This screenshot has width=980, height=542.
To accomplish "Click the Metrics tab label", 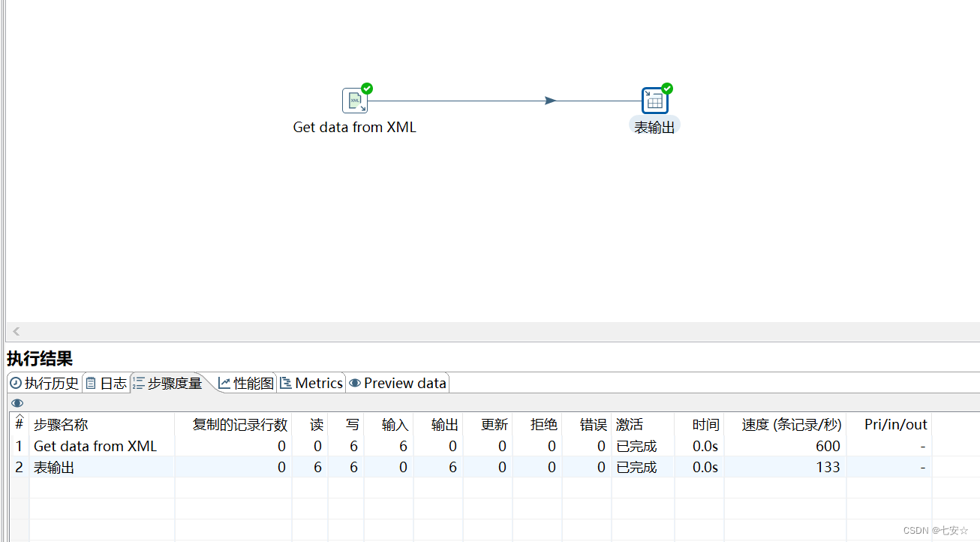I will pos(318,383).
